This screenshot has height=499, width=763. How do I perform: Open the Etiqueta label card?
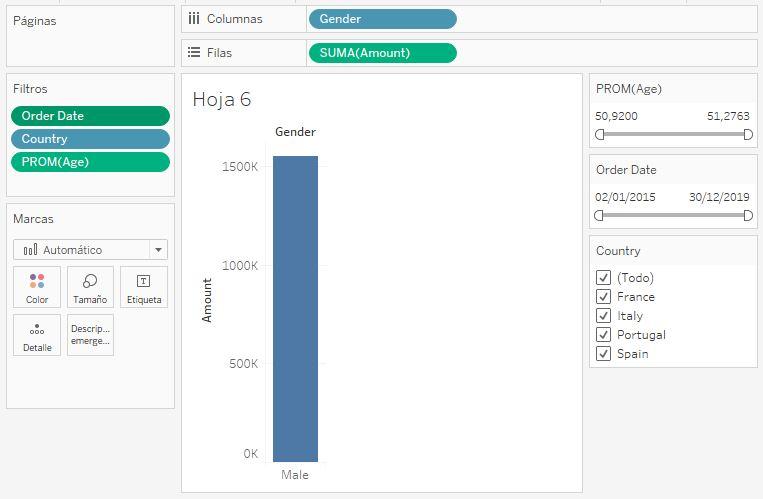[x=144, y=287]
